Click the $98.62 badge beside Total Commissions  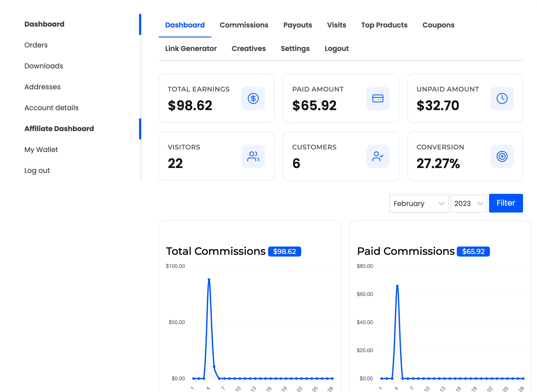[x=284, y=252]
